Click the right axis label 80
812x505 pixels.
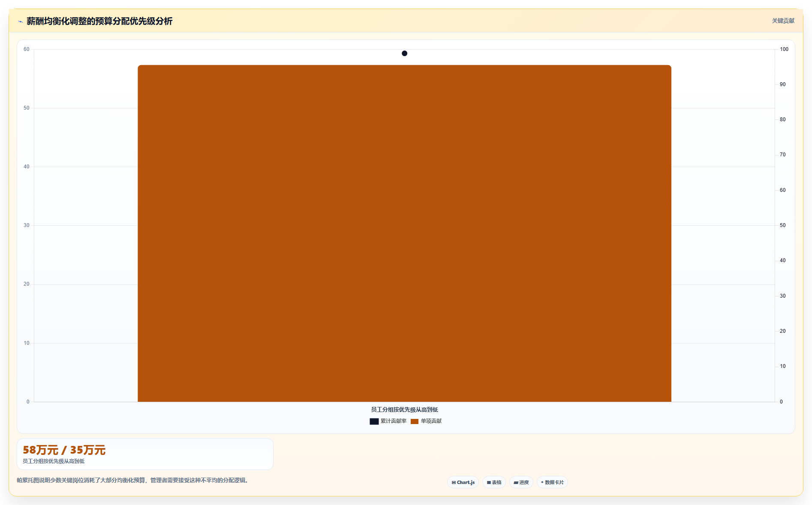point(783,120)
